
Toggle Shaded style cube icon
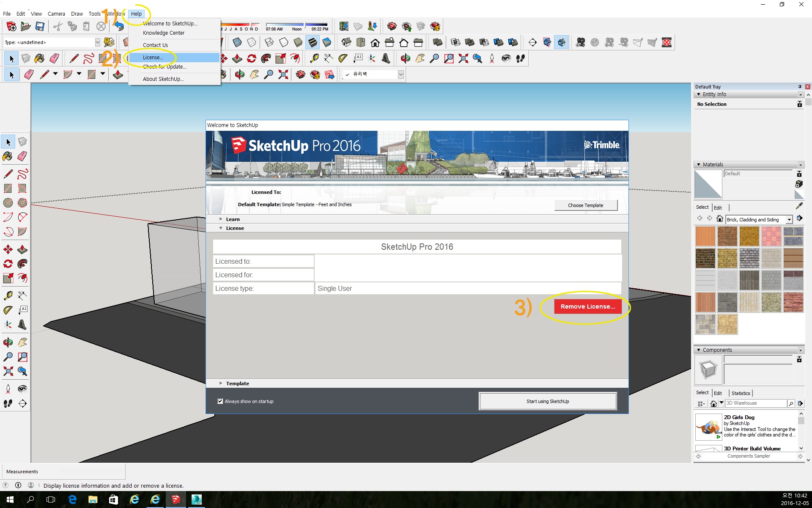[298, 42]
